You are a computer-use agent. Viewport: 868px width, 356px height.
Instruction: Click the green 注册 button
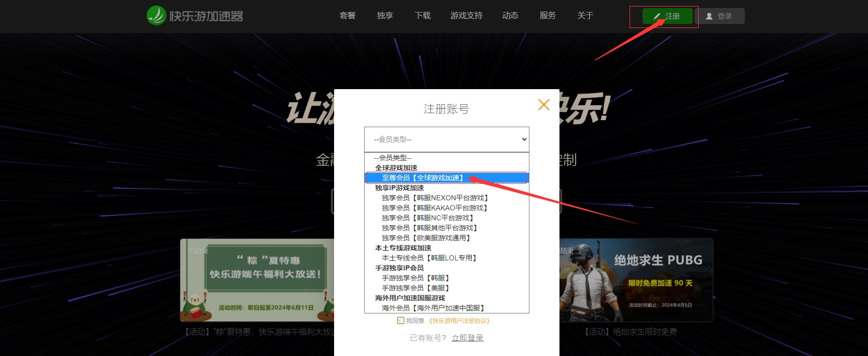tap(667, 16)
